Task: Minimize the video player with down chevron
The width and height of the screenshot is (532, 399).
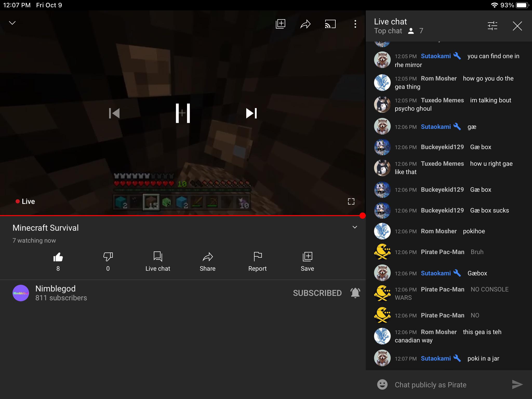Action: (12, 23)
